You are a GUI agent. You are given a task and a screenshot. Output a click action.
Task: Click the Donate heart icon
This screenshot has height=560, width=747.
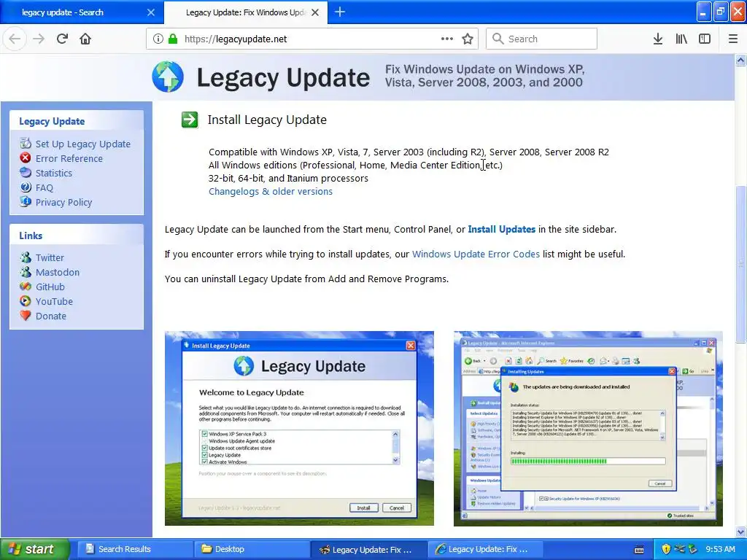tap(26, 315)
